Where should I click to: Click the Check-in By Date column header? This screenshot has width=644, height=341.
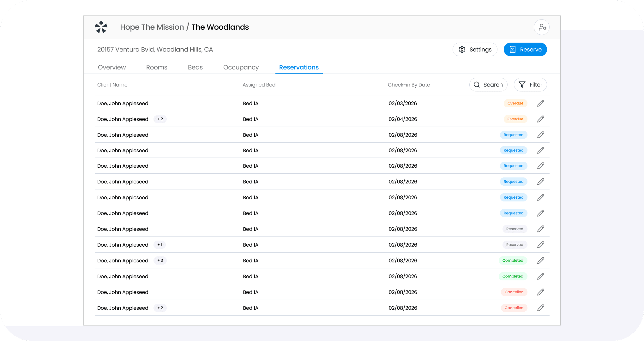[409, 85]
